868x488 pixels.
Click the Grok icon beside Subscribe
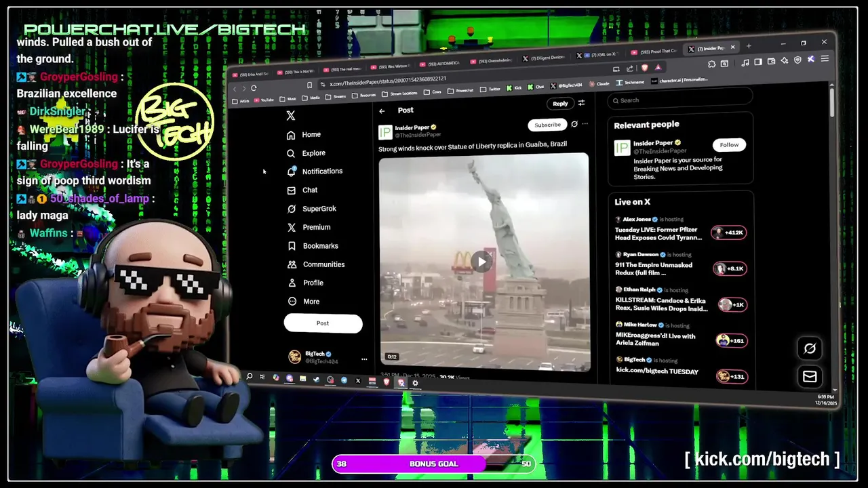pos(574,124)
